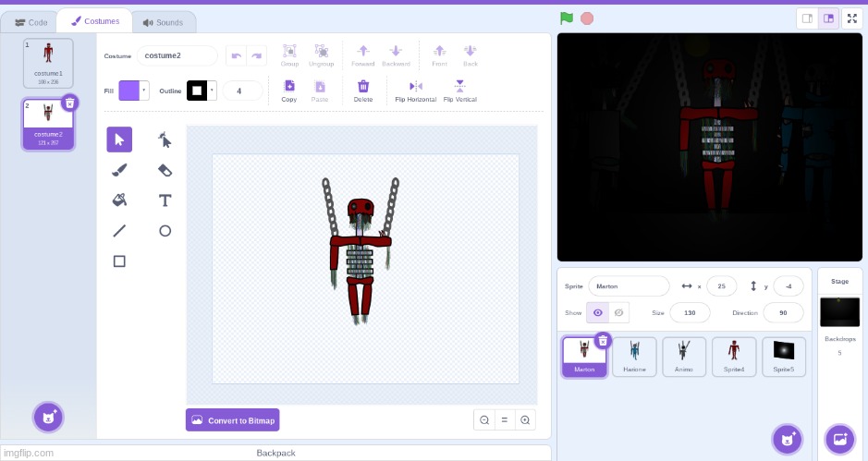Viewport: 868px width, 461px height.
Task: Select the costume2 thumbnail
Action: 48,124
